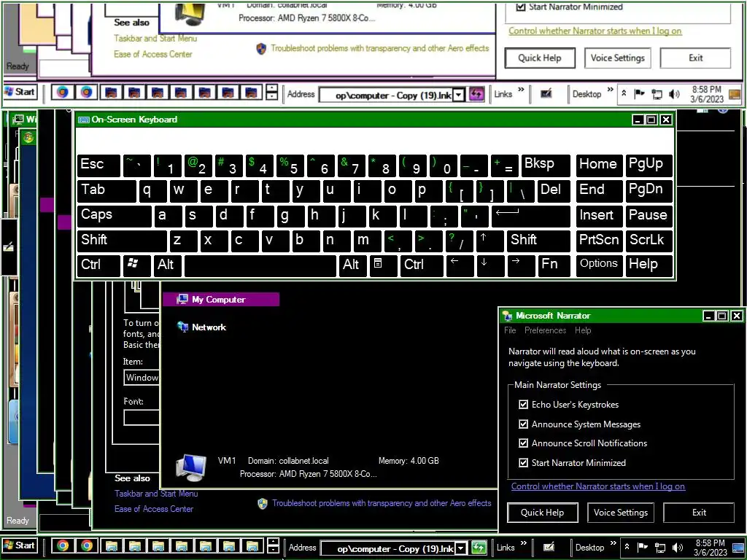Screen dimensions: 747x560
Task: Open Action Center flag icon in bottom tray
Action: coord(643,547)
